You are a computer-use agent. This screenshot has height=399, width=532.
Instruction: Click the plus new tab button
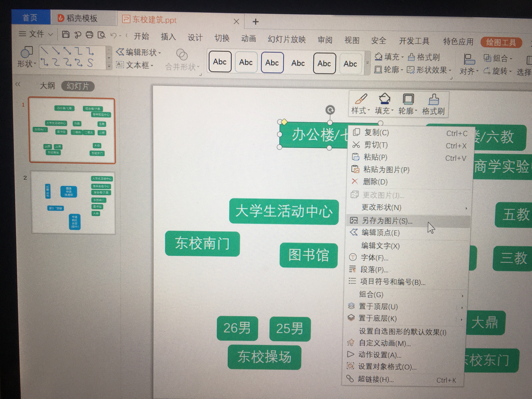pyautogui.click(x=255, y=22)
